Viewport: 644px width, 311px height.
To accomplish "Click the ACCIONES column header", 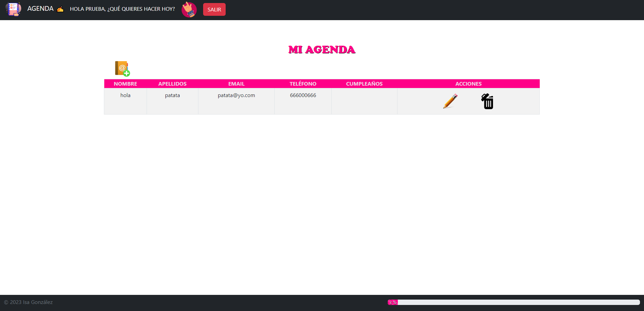I will point(468,84).
